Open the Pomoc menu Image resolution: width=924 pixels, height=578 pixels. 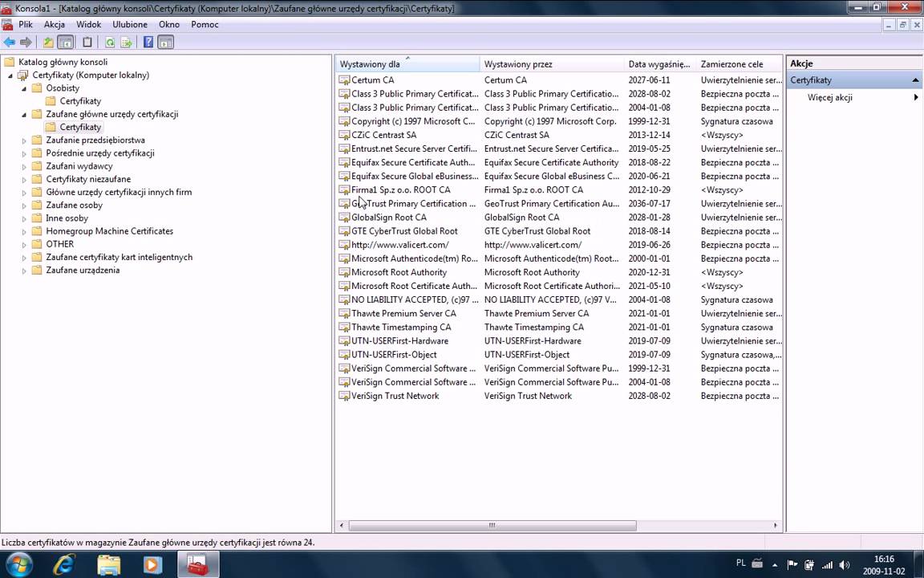205,24
